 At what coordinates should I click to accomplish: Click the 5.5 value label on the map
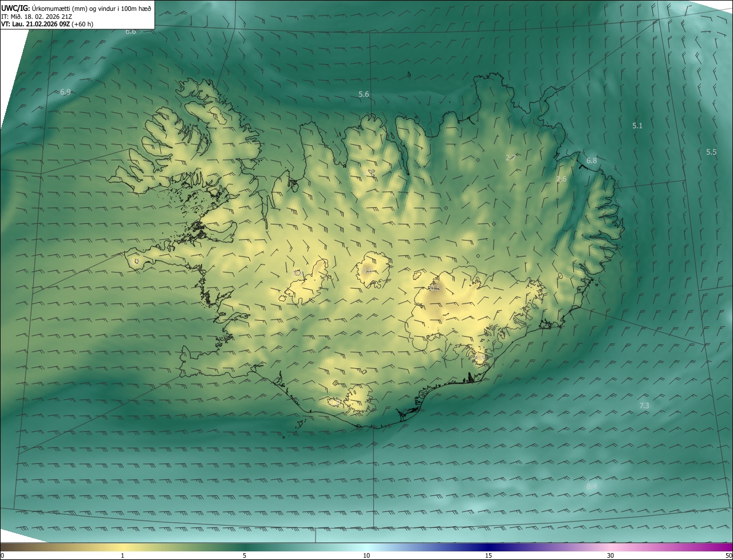point(711,152)
